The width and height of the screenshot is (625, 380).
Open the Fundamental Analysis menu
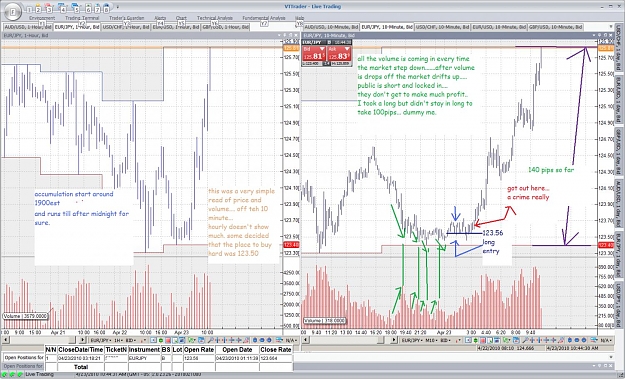[264, 18]
